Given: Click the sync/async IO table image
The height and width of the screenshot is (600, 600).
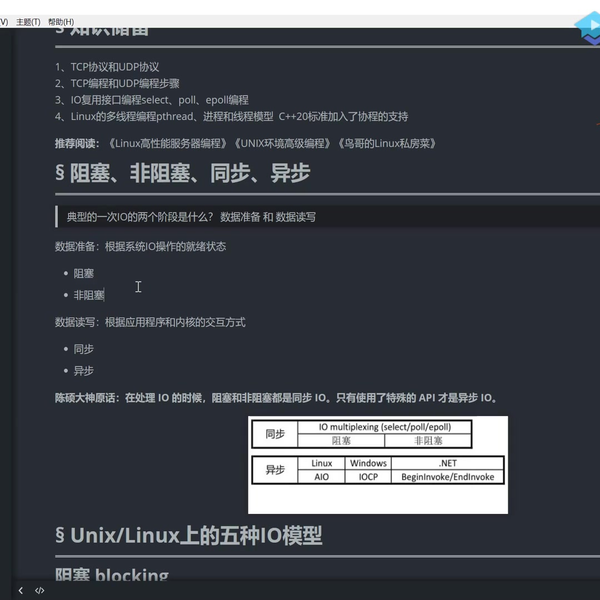Looking at the screenshot, I should pyautogui.click(x=378, y=465).
